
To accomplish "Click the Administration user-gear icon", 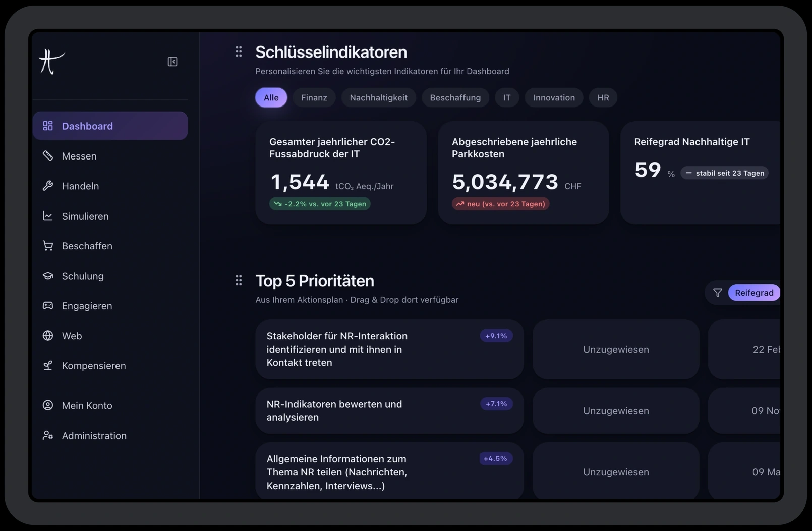I will (x=48, y=435).
